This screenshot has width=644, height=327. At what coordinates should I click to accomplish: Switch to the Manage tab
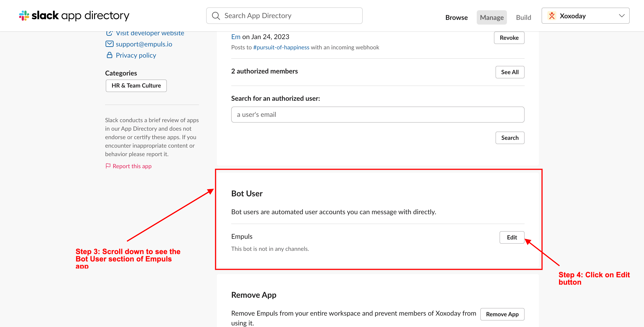click(491, 17)
